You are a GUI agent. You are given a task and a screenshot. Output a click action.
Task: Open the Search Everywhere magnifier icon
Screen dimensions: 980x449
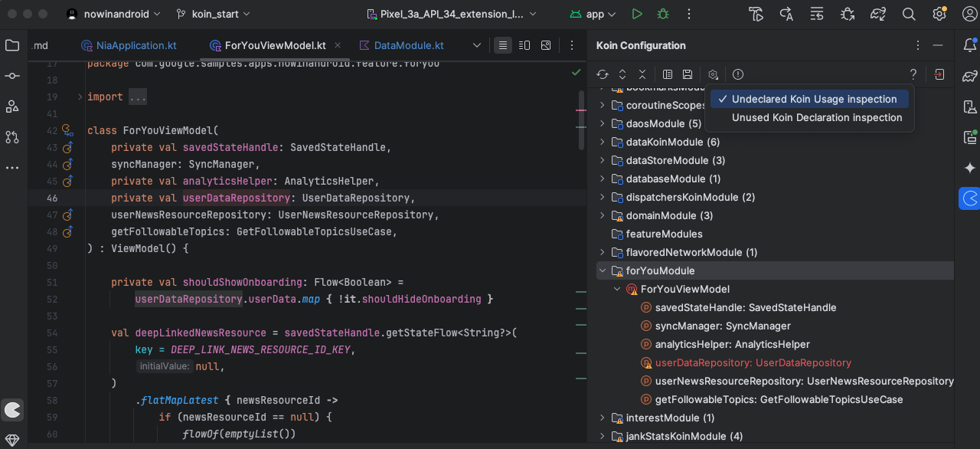tap(909, 14)
